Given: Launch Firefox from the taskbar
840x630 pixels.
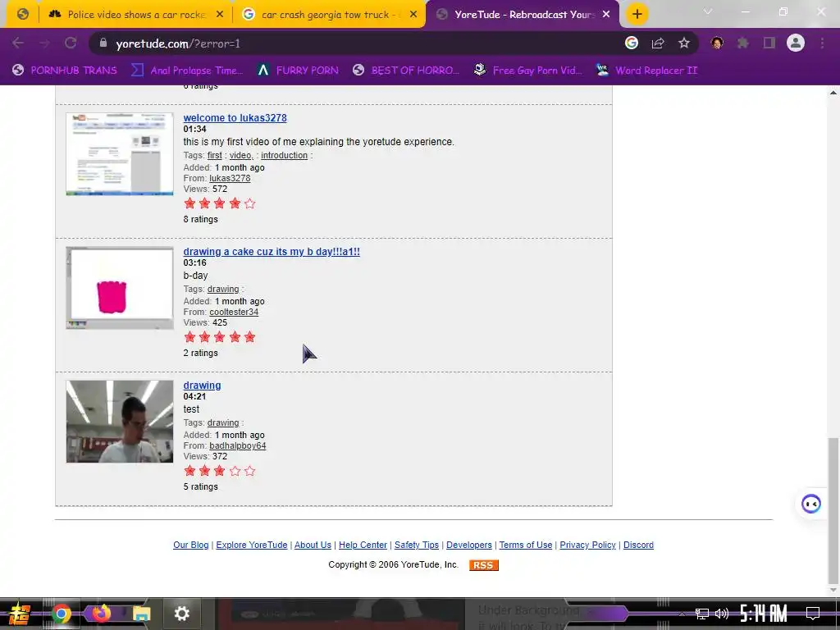Looking at the screenshot, I should (101, 612).
